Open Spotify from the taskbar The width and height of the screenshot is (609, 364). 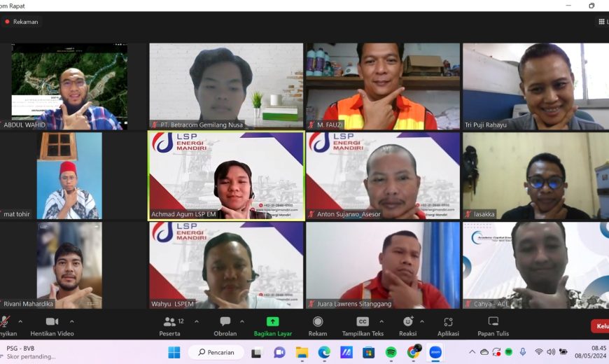391,352
